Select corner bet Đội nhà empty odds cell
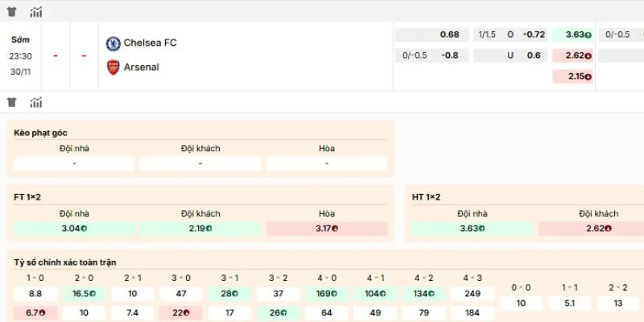 pos(74,163)
